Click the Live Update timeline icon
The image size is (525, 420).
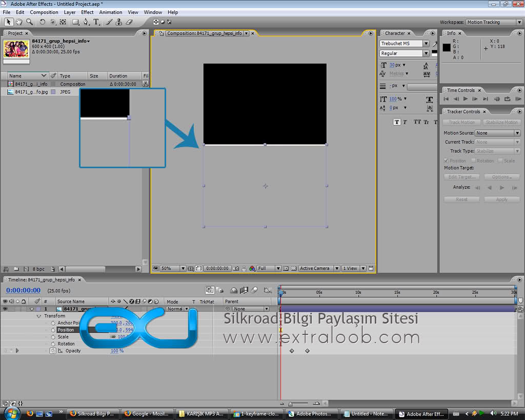[x=210, y=290]
